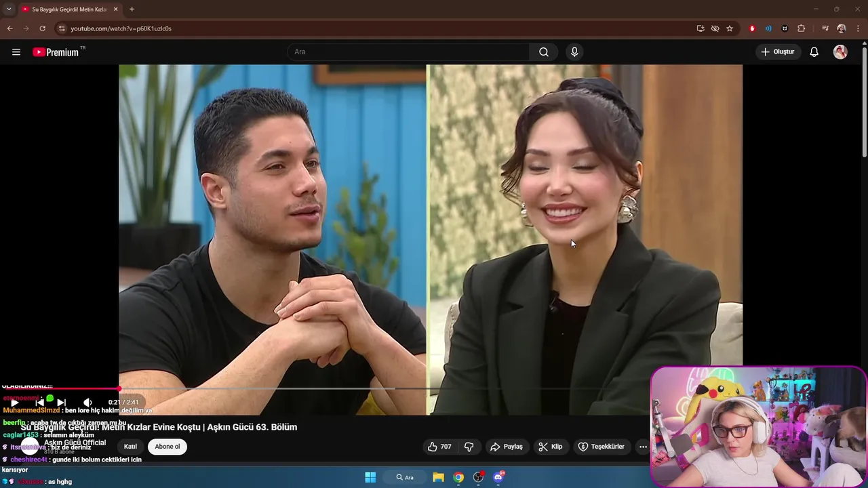Go back with the browser back arrow

9,28
